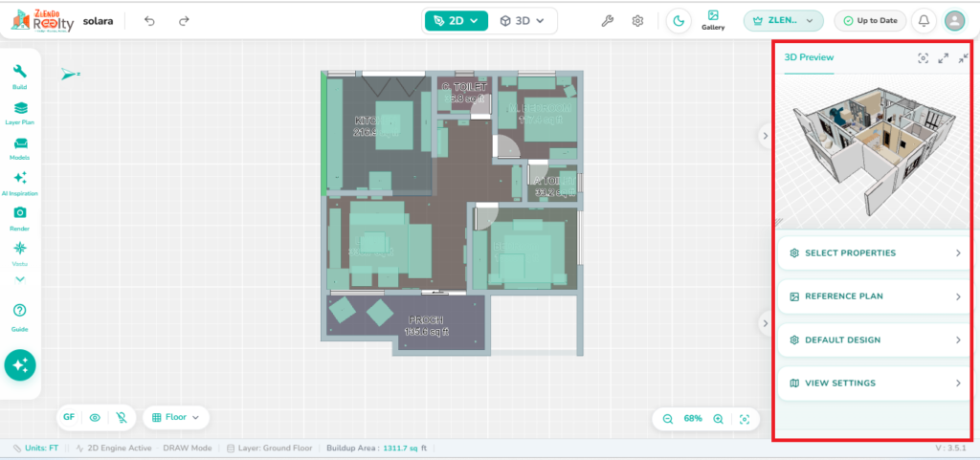Click the north direction arrow indicator
This screenshot has height=460, width=980.
pos(70,75)
